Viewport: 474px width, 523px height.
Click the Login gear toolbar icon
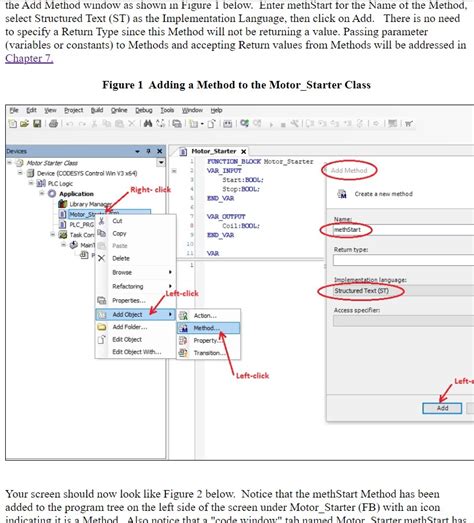[245, 123]
